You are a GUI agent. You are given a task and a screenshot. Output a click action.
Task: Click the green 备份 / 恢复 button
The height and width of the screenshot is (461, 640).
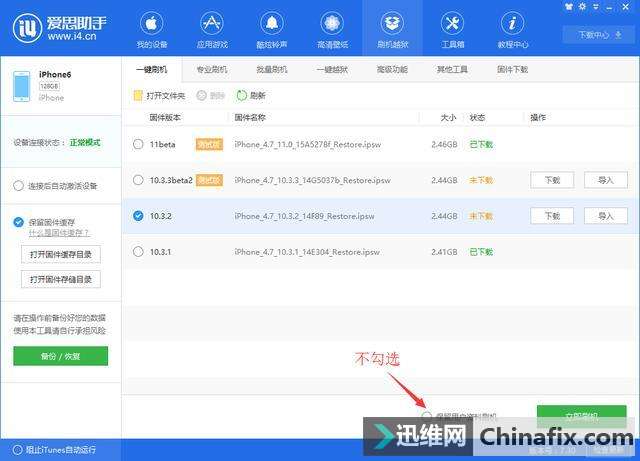[x=60, y=356]
